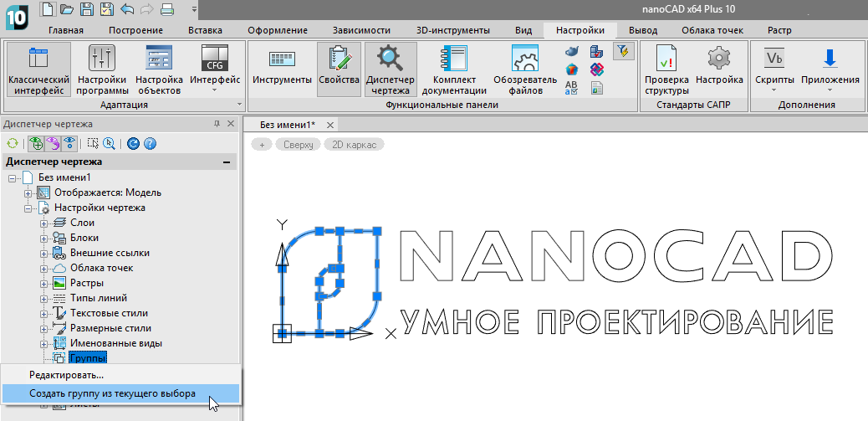
Task: Pin the Диспетчер чертежа panel
Action: (217, 124)
